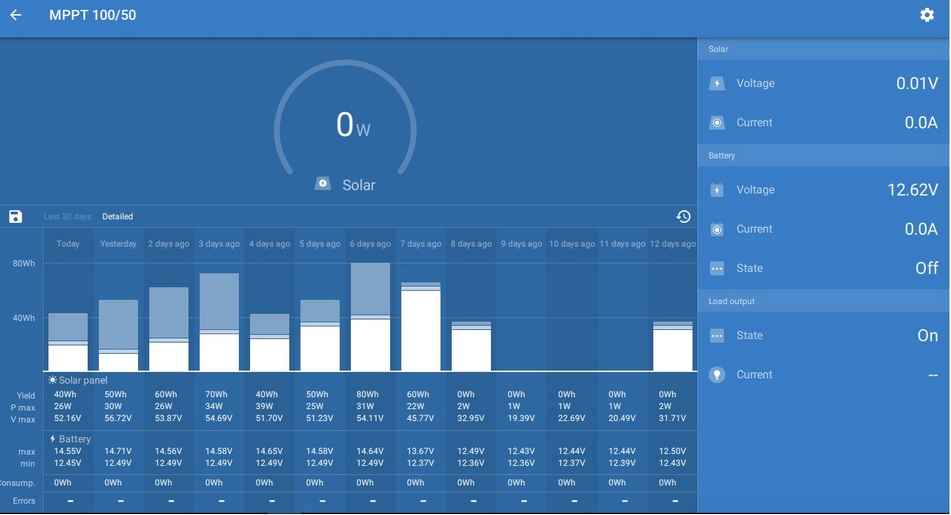Click the Load output State icon
The width and height of the screenshot is (951, 515).
click(717, 335)
